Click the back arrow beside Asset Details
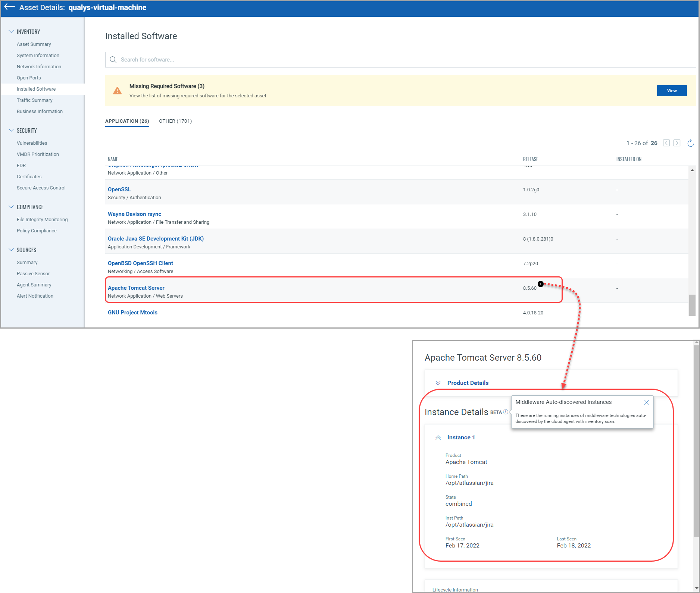Viewport: 700px width, 593px height. [x=10, y=7]
